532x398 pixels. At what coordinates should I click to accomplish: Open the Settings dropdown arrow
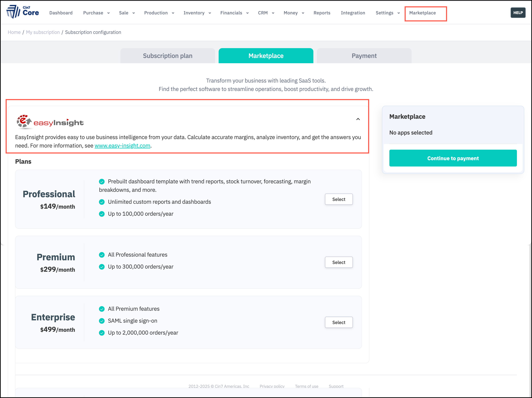(398, 13)
